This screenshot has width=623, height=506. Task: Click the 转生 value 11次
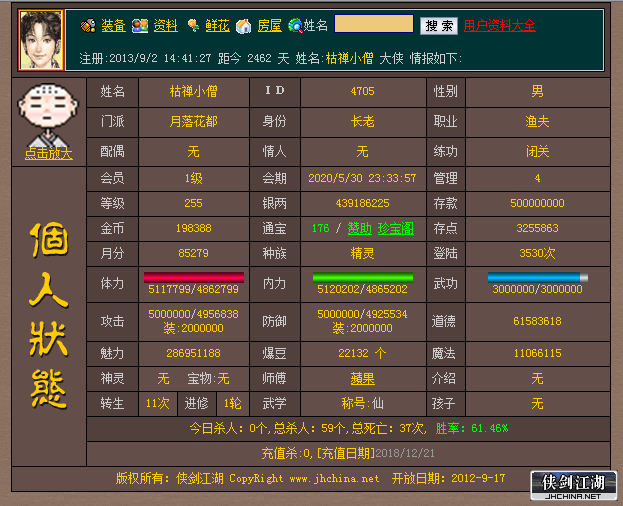click(158, 404)
